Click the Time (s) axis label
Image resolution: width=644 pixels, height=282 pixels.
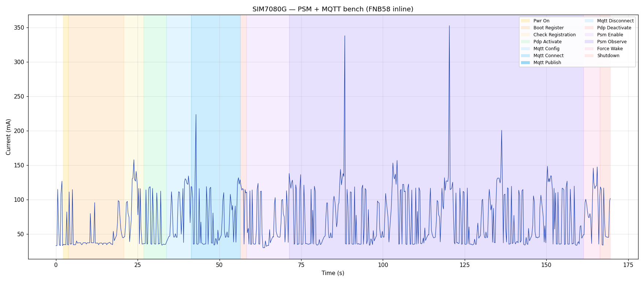333,273
